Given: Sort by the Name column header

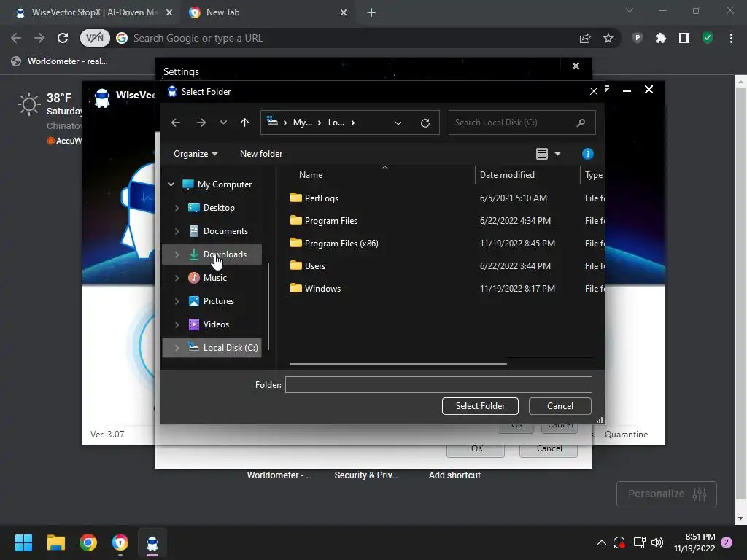Looking at the screenshot, I should click(x=311, y=175).
